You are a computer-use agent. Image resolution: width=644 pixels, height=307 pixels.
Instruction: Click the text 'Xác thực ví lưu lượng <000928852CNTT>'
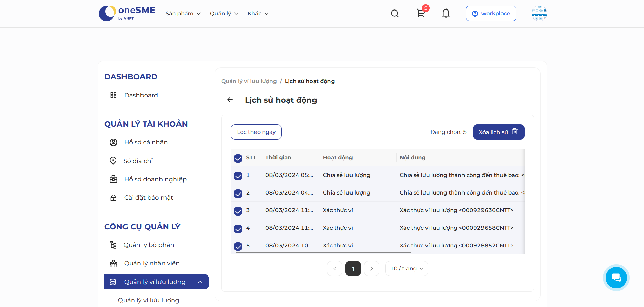(456, 245)
